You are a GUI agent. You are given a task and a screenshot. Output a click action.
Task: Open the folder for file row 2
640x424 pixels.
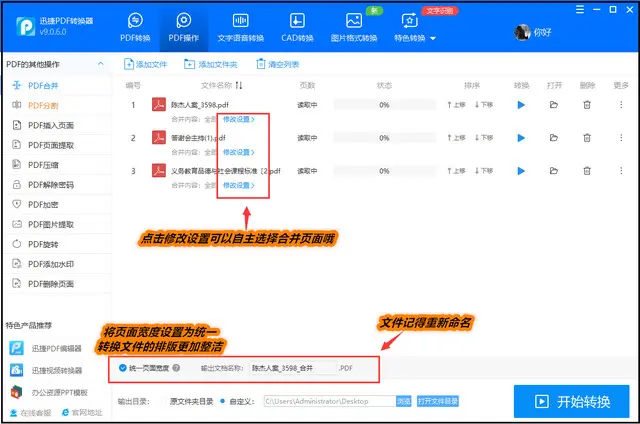tap(553, 138)
